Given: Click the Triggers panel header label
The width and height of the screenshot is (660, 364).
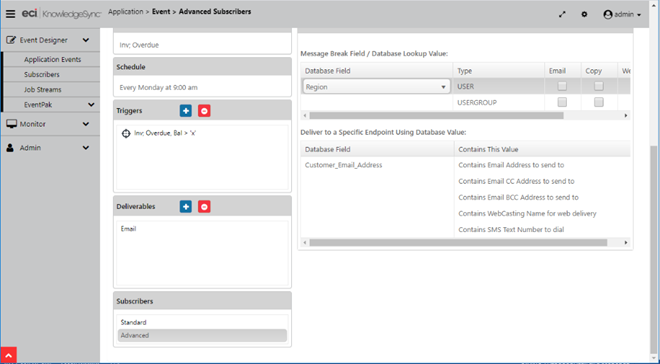Looking at the screenshot, I should pyautogui.click(x=129, y=111).
